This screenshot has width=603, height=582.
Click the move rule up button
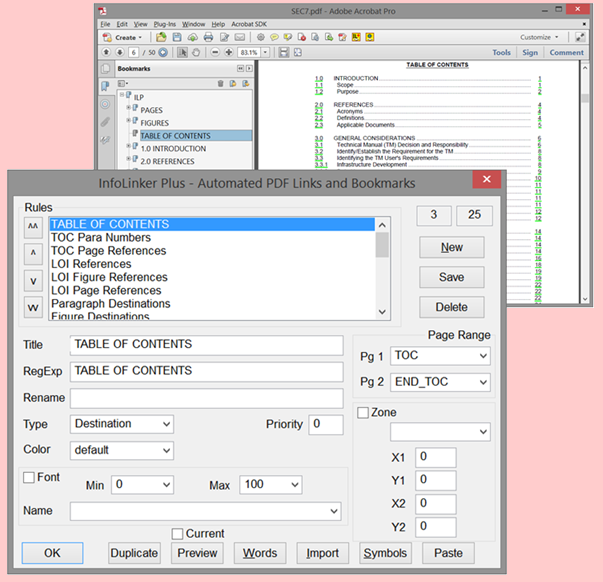click(x=33, y=253)
